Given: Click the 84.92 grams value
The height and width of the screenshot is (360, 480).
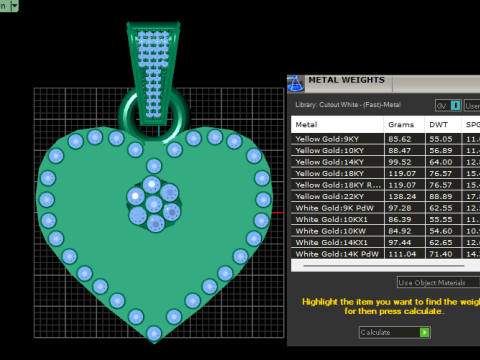Looking at the screenshot, I should click(x=400, y=231).
